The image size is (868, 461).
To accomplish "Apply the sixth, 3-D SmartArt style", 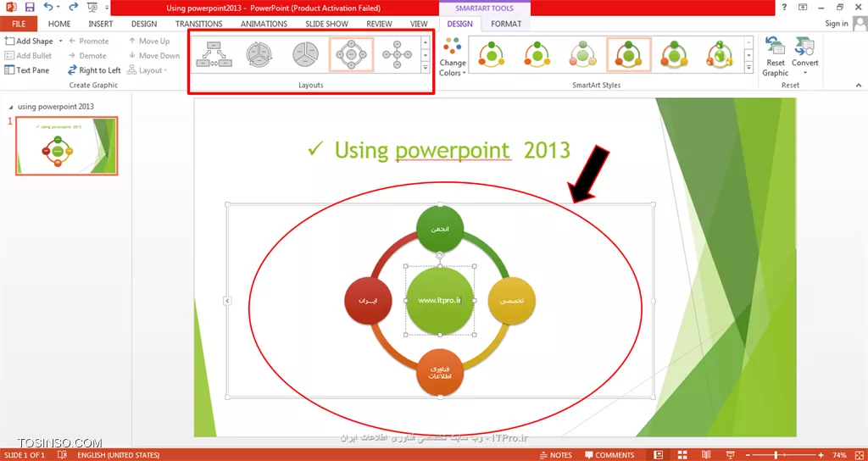I will pos(721,55).
